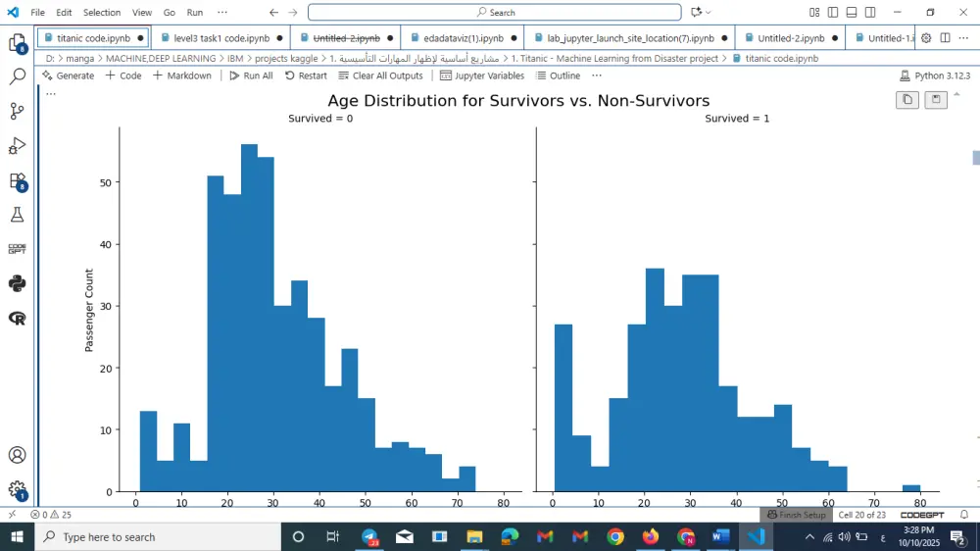Open notifications bell in status bar
Screen dimensions: 980x551
point(964,515)
